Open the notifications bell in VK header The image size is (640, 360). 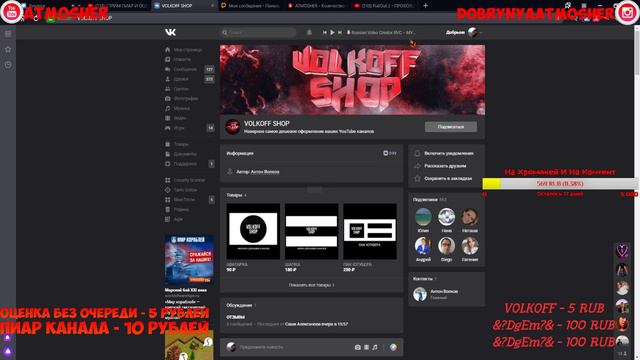(309, 32)
